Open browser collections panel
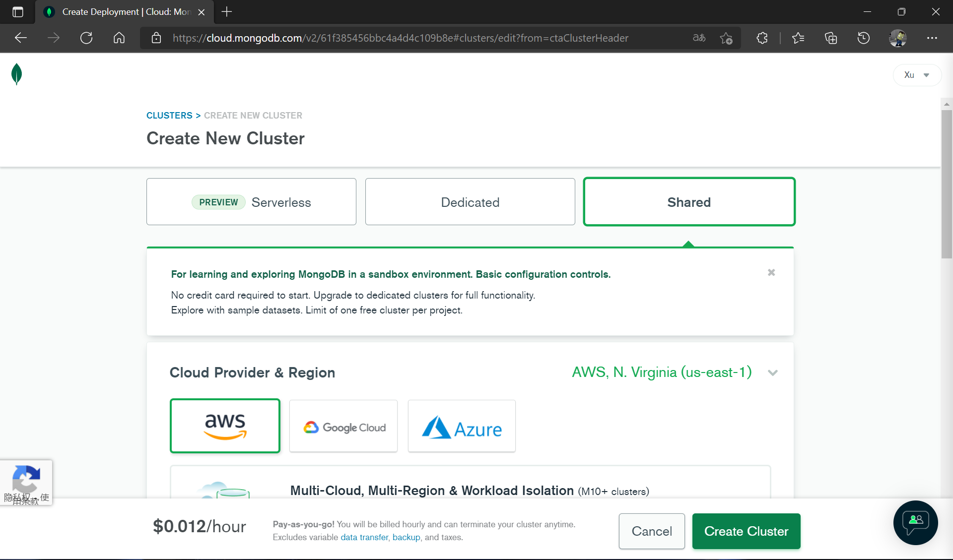 tap(831, 38)
